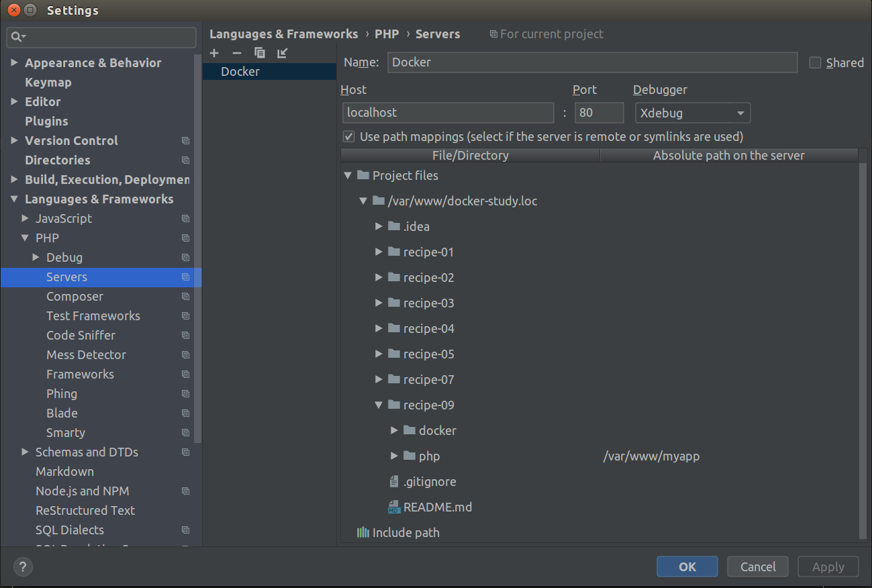Click the Host input field
The height and width of the screenshot is (588, 872).
click(448, 113)
